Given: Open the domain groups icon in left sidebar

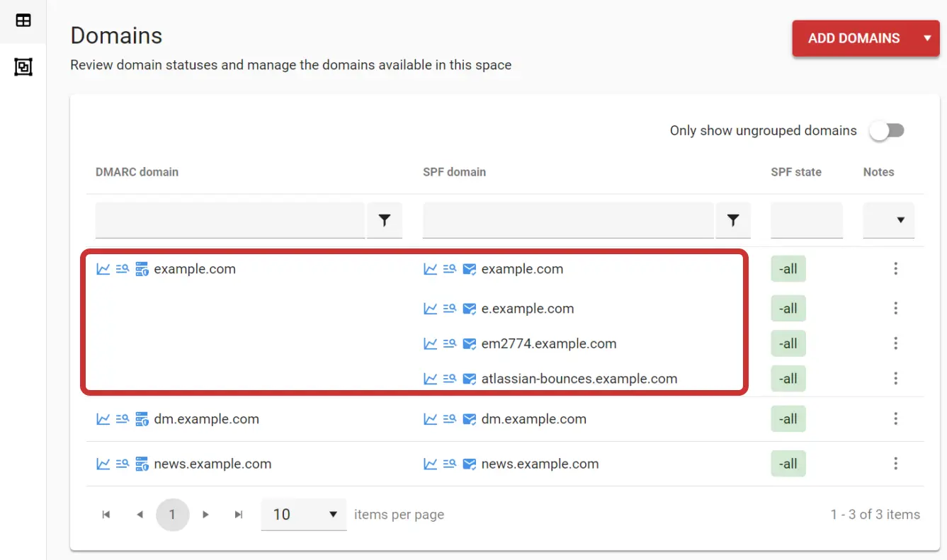Looking at the screenshot, I should 23,66.
